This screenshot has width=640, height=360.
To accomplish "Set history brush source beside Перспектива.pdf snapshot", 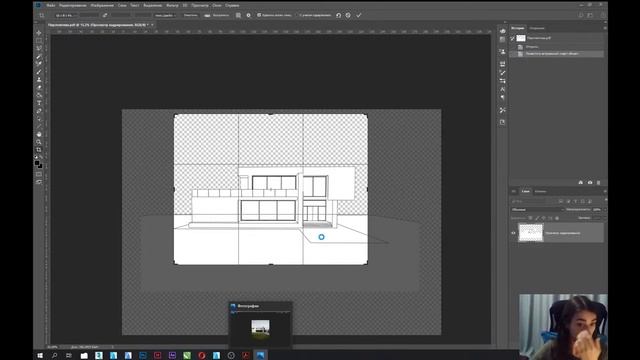I will (x=513, y=38).
